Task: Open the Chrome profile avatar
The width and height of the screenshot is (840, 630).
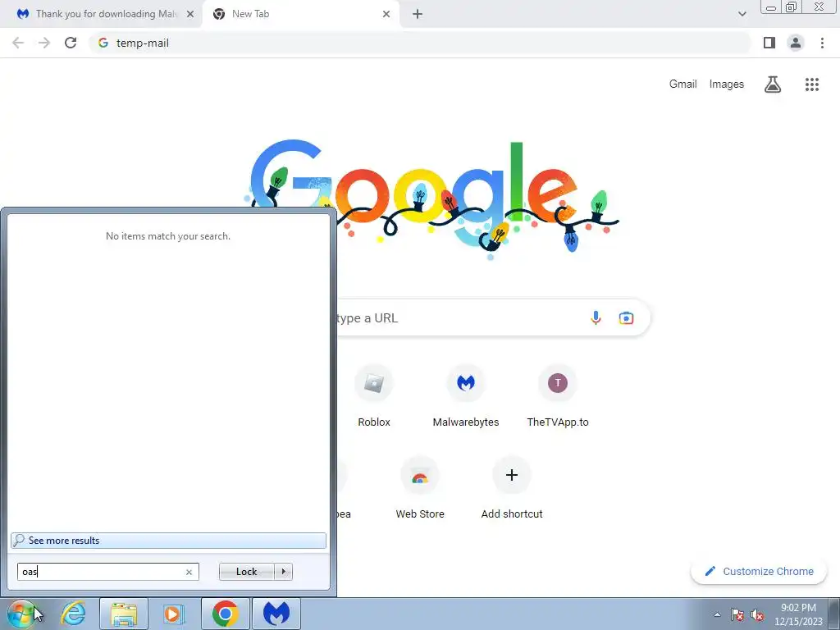Action: point(796,43)
